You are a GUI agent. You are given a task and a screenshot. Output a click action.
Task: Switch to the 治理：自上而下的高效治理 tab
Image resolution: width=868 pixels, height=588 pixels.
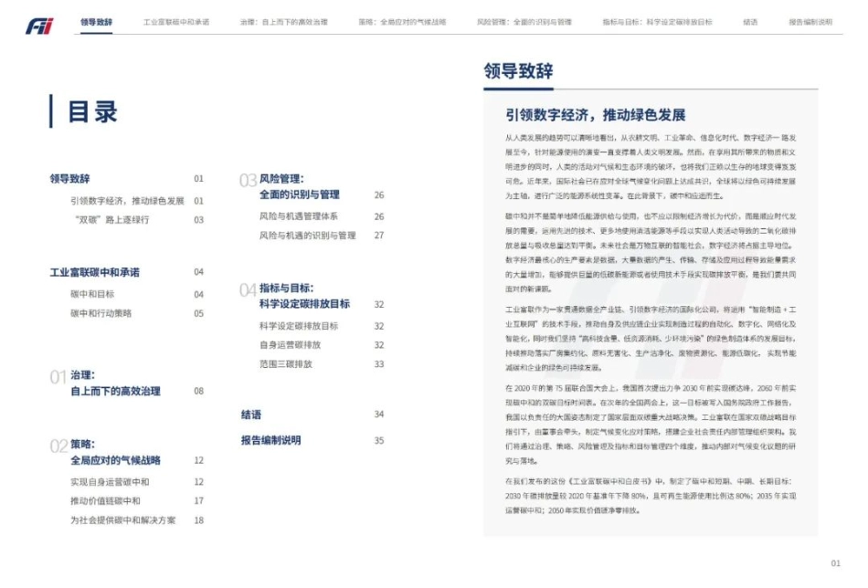point(284,22)
